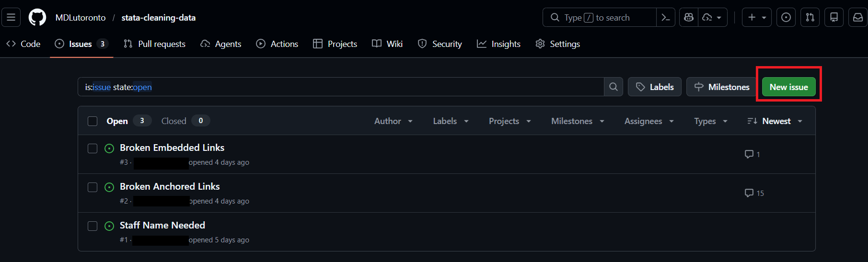Open the hamburger navigation menu
Viewport: 868px width, 262px height.
click(x=11, y=18)
